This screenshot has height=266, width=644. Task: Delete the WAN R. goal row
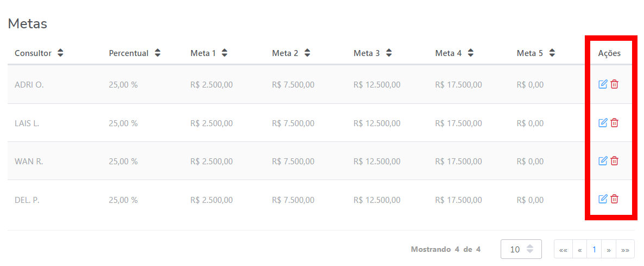[x=614, y=161]
